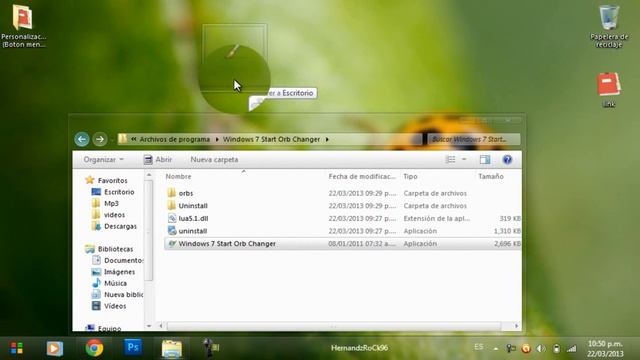640x360 pixels.
Task: Toggle the preview pane button
Action: (485, 160)
